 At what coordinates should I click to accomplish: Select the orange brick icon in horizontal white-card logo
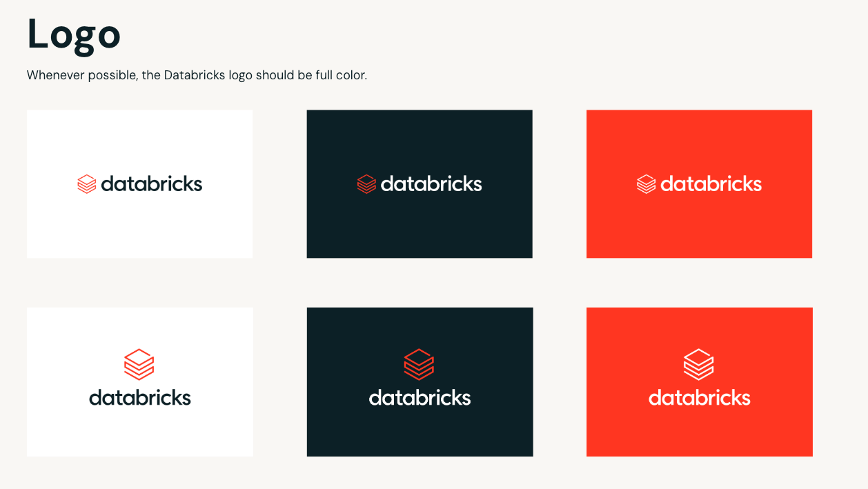tap(86, 184)
